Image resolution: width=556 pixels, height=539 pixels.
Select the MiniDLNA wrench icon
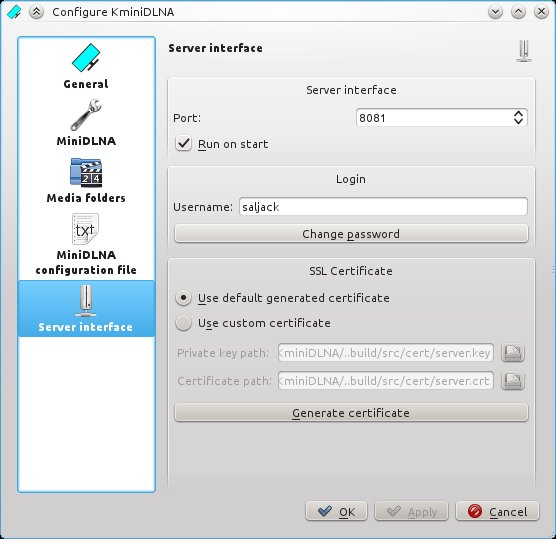(x=86, y=115)
